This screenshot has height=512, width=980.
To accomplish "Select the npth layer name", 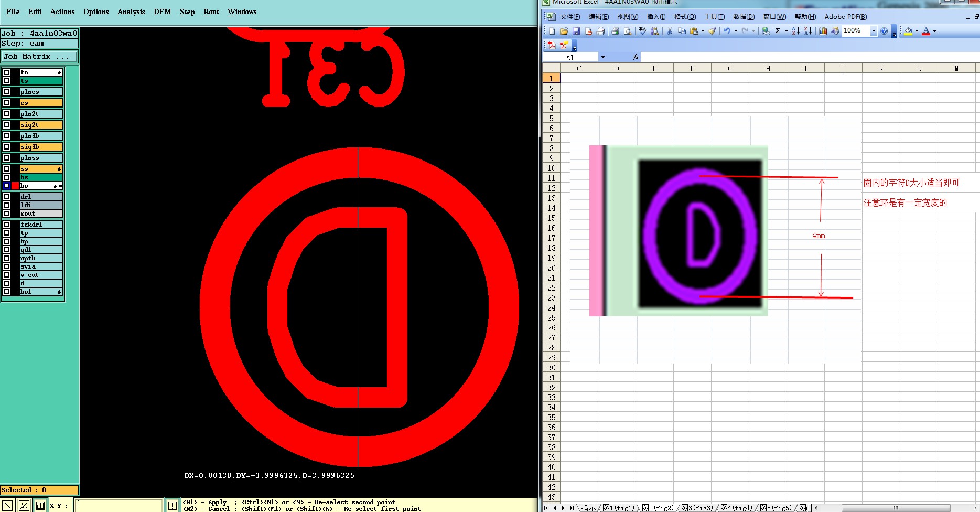I will pyautogui.click(x=41, y=258).
